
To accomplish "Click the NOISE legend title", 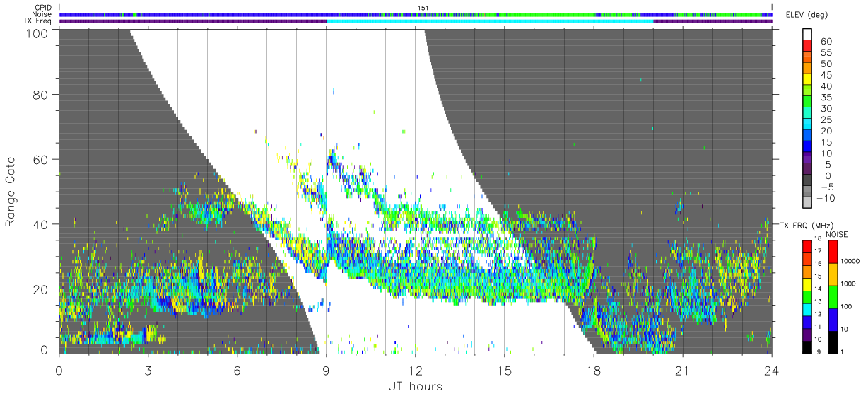I will (x=837, y=233).
